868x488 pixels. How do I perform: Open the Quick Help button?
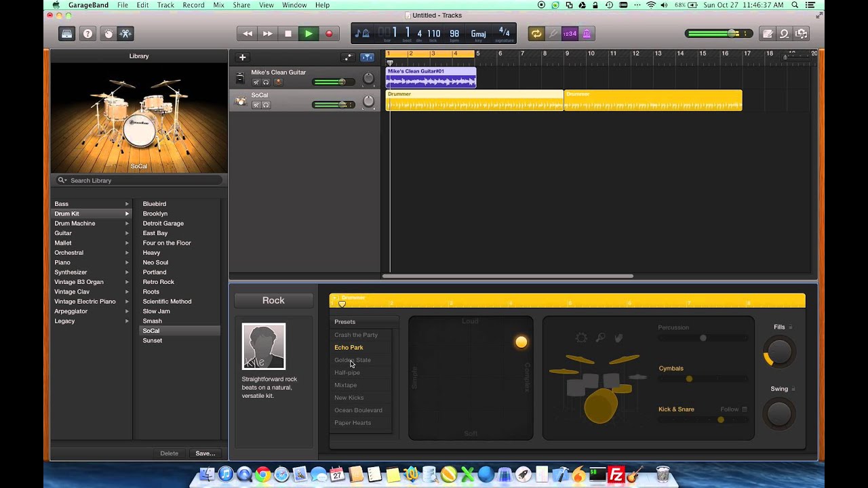87,34
